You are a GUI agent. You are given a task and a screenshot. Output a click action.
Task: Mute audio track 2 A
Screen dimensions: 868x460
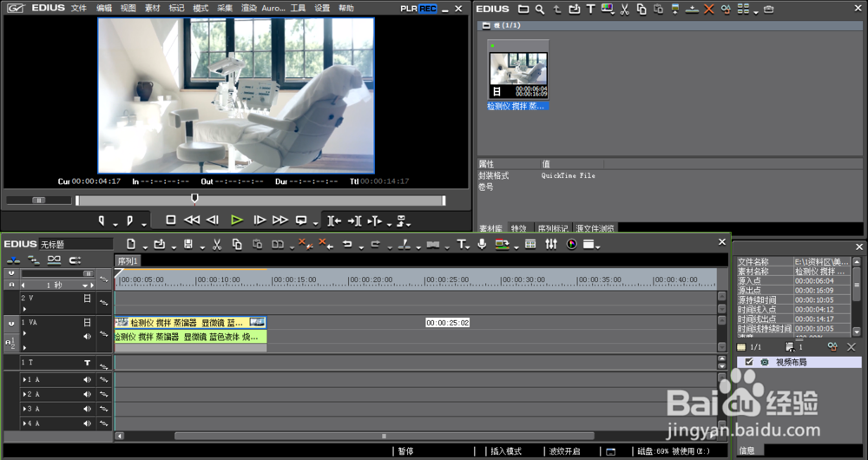[87, 394]
